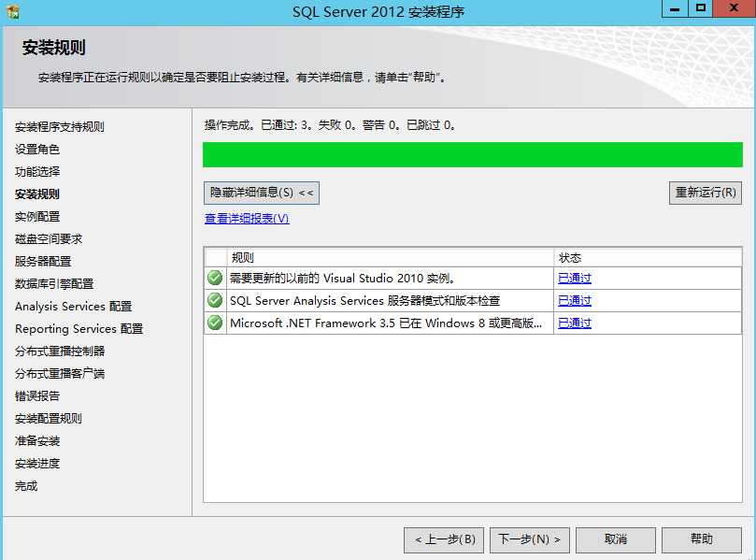Minimize the SQL Server 2012 setup window
756x560 pixels.
tap(675, 8)
